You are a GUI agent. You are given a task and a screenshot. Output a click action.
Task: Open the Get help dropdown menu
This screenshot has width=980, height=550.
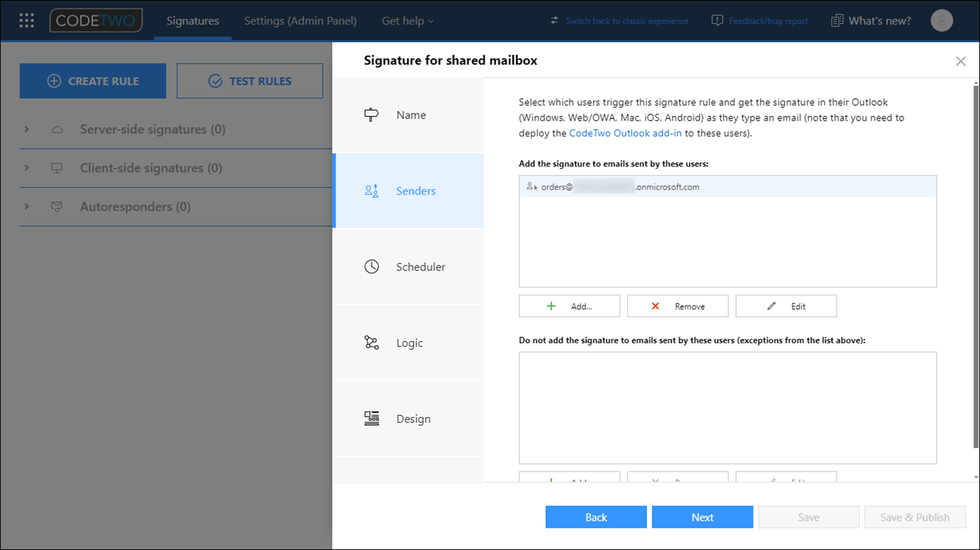407,20
